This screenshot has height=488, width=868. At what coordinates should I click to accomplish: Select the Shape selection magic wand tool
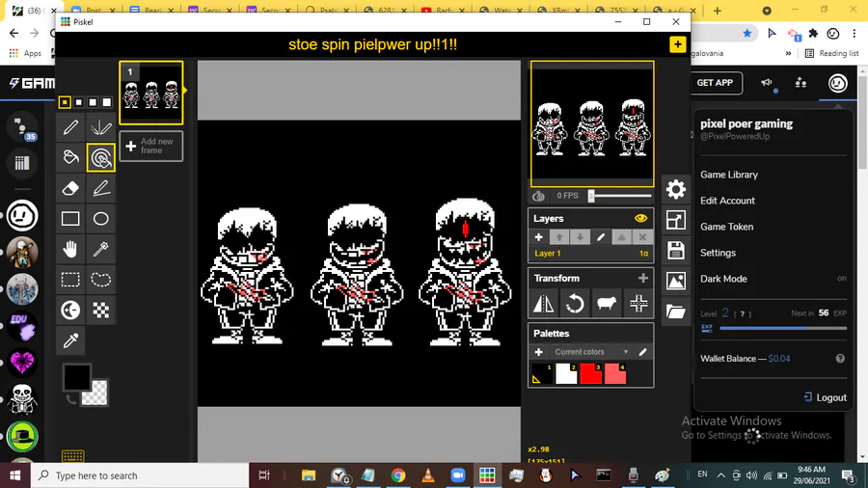(100, 249)
